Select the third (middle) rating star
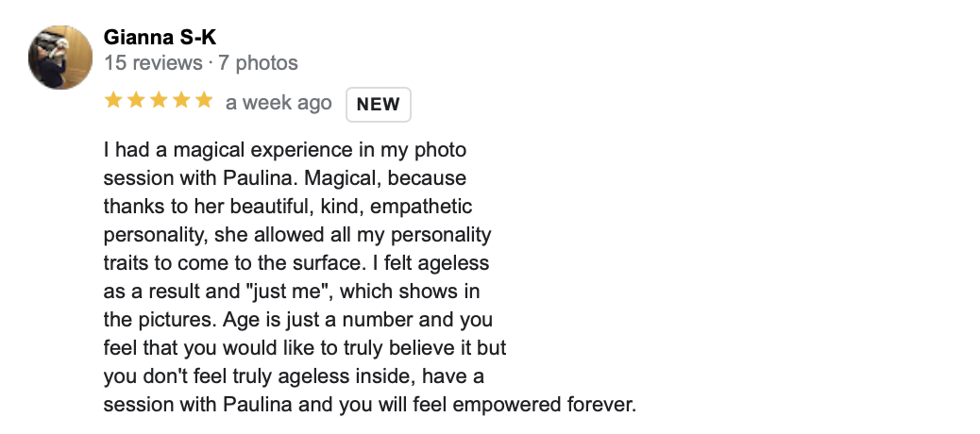 point(158,100)
